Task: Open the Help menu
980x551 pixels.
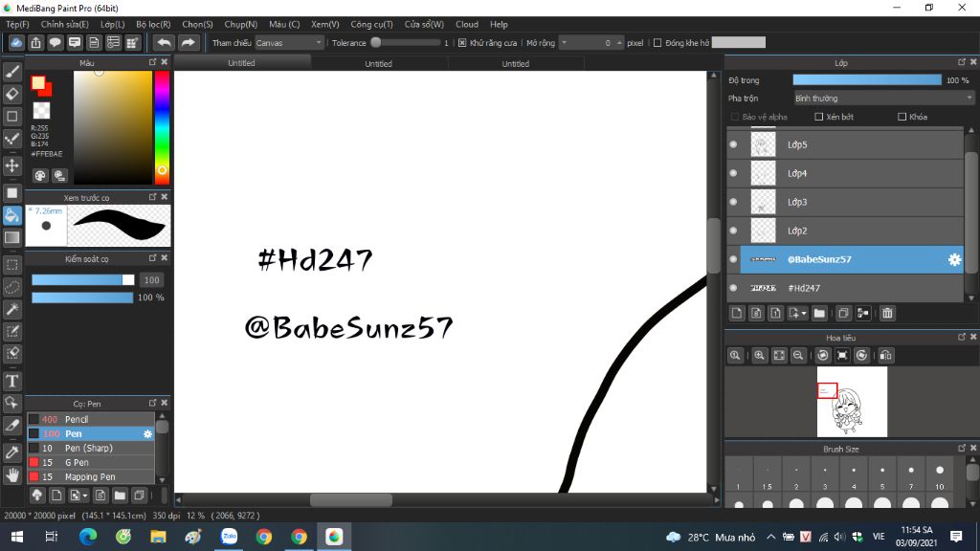Action: tap(499, 24)
